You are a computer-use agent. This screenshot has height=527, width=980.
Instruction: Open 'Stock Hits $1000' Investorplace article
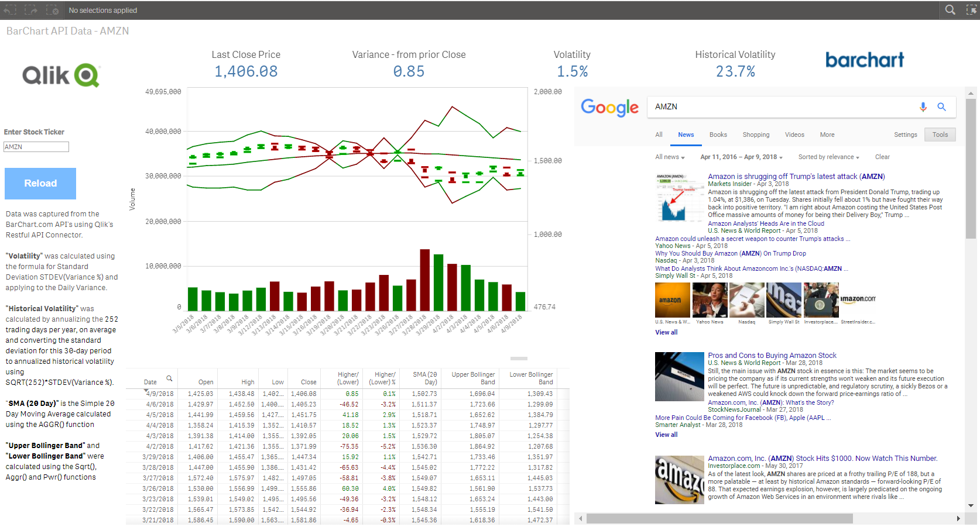[x=823, y=458]
